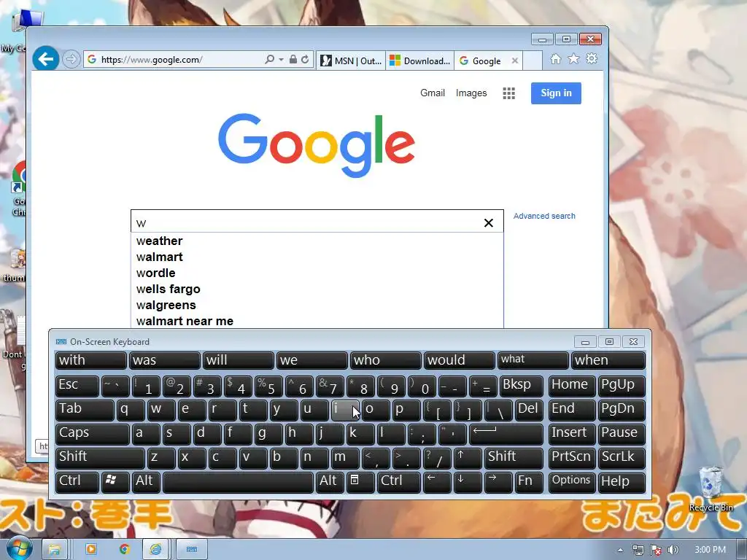
Task: Click the browser forward arrow button
Action: [71, 59]
